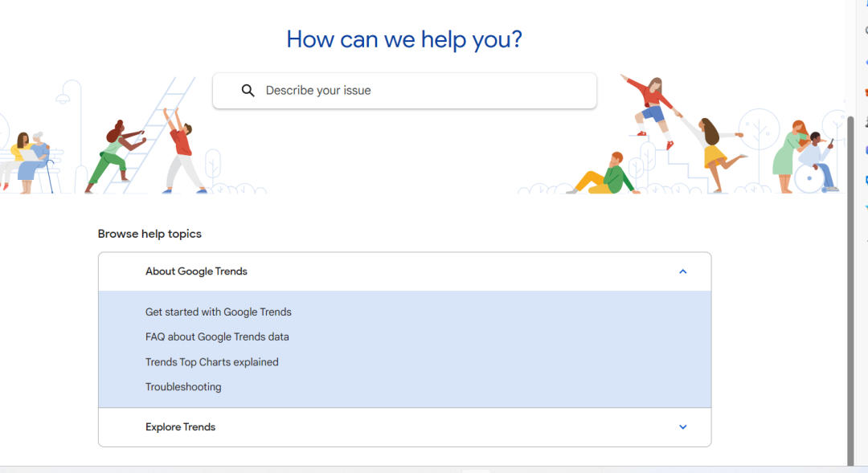Screen dimensions: 868x473
Task: Open 'FAQ about Google Trends data' link
Action: (x=217, y=337)
